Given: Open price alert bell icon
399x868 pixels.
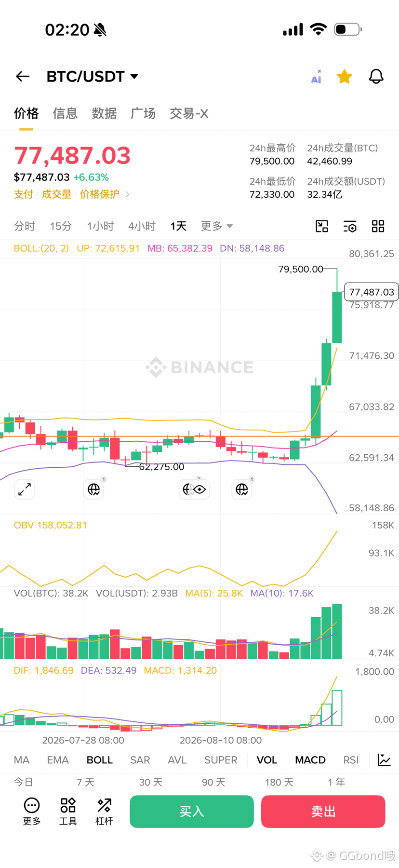Looking at the screenshot, I should tap(376, 77).
